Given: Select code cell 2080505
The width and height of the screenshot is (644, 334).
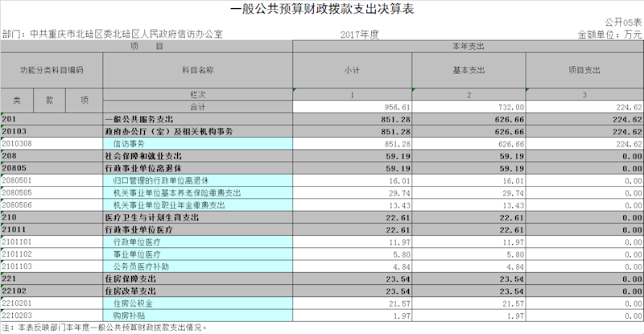Looking at the screenshot, I should 52,193.
